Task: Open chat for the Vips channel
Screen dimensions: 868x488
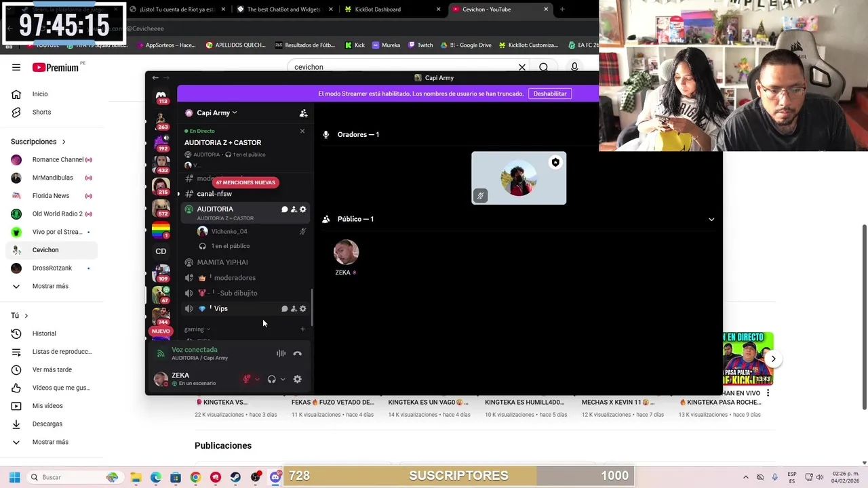Action: [284, 309]
